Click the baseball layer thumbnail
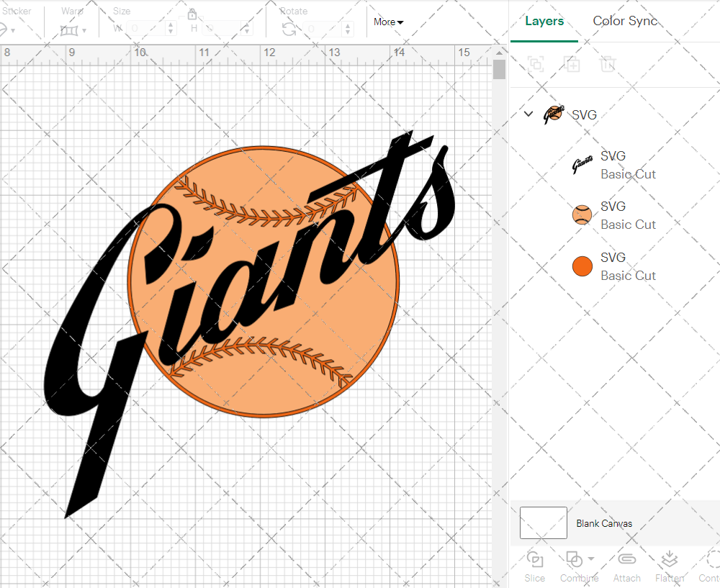 click(582, 214)
